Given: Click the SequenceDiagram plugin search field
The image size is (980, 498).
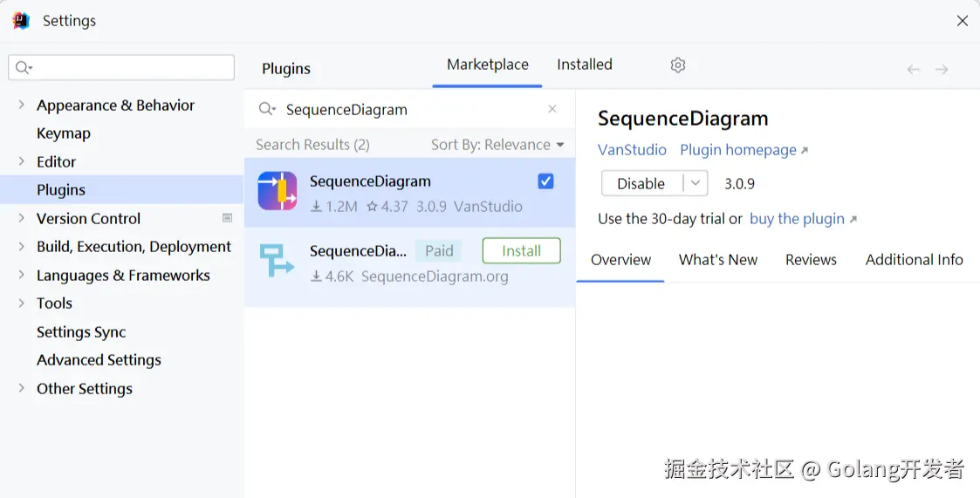Looking at the screenshot, I should click(409, 109).
